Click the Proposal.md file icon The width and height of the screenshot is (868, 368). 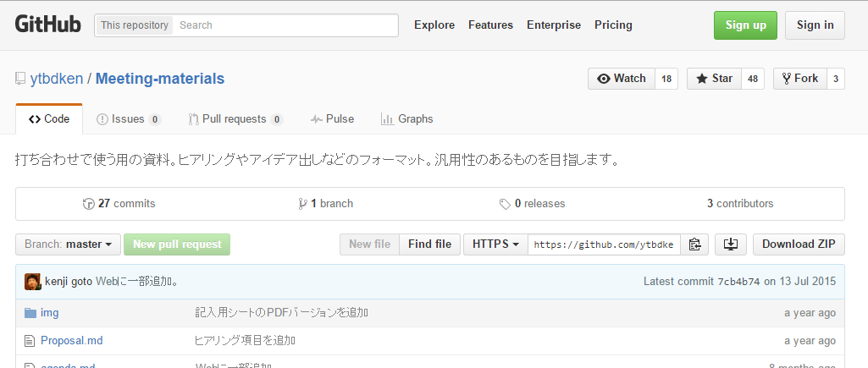click(x=30, y=341)
